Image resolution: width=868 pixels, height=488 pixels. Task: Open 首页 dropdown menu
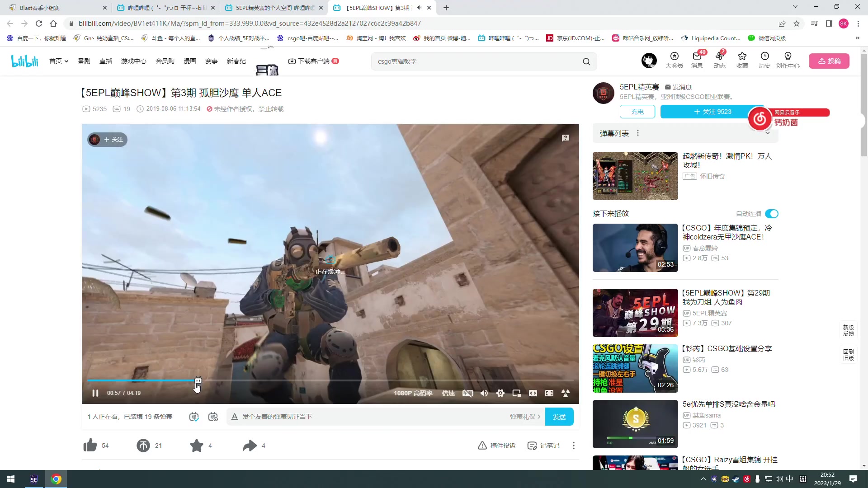pos(59,61)
